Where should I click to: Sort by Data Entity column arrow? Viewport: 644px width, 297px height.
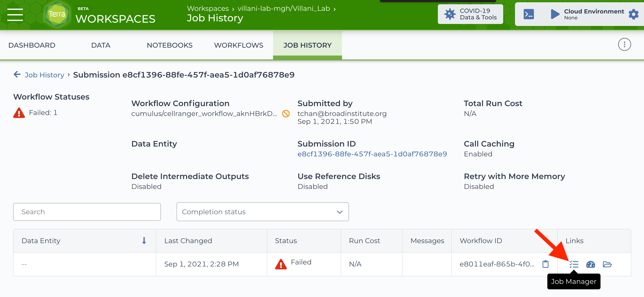coord(144,240)
